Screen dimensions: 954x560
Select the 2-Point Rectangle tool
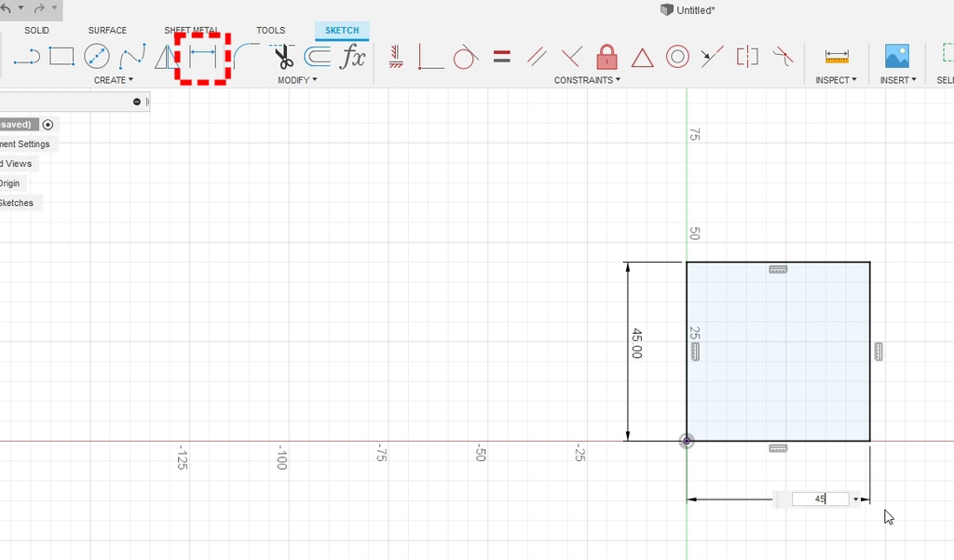(x=61, y=57)
